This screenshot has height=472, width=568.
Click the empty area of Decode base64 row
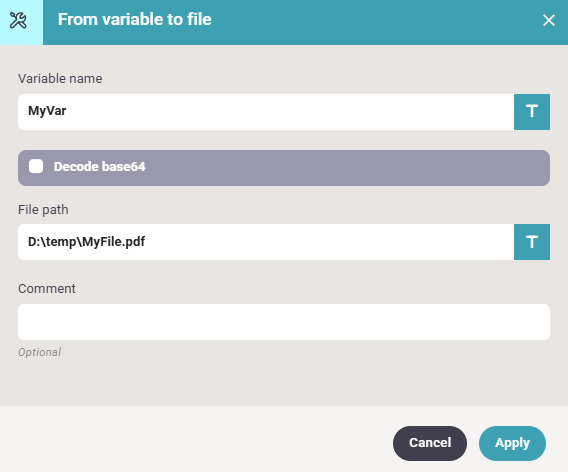click(344, 168)
